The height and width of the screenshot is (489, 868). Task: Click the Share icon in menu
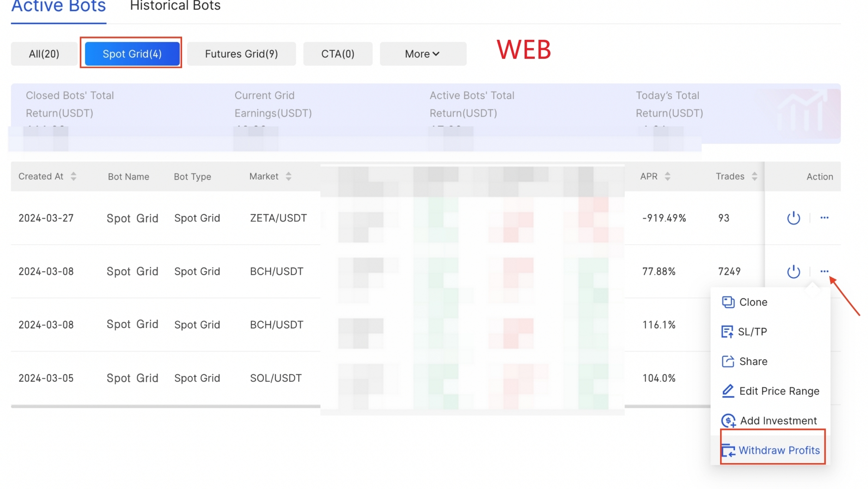click(728, 361)
